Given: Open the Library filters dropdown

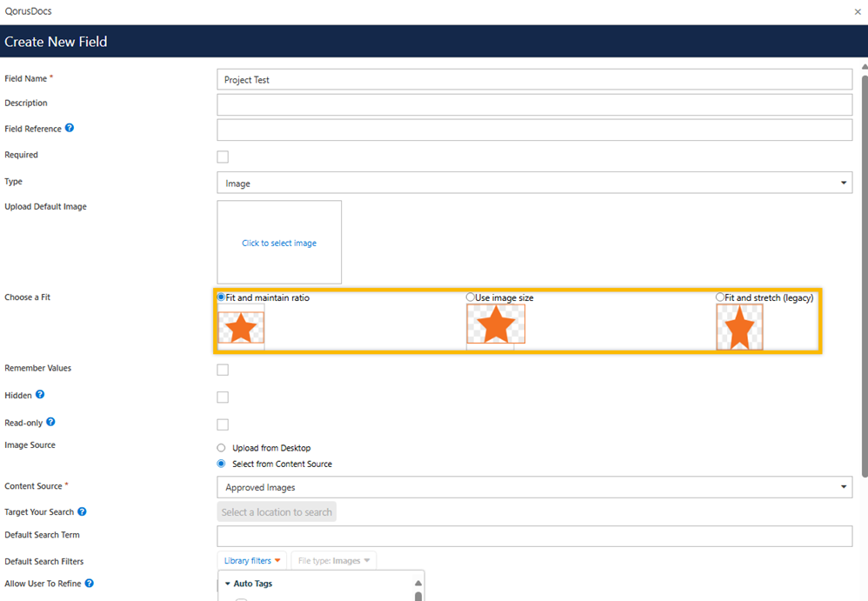Looking at the screenshot, I should coord(252,561).
